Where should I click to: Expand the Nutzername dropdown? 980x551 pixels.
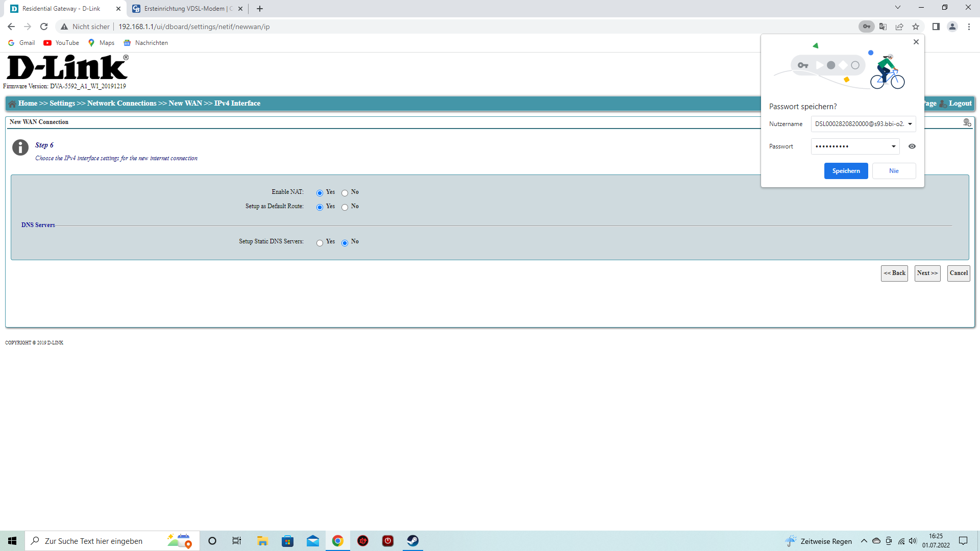[x=910, y=124]
